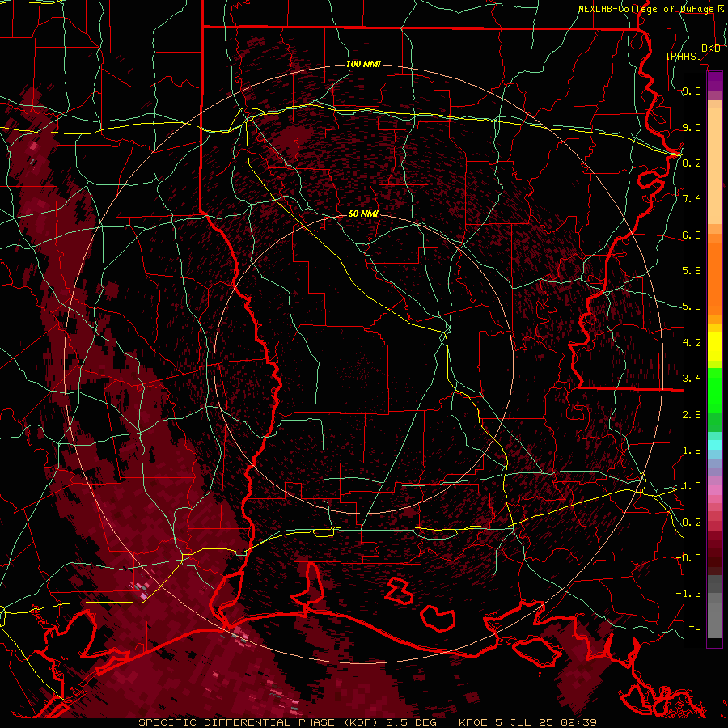Image resolution: width=728 pixels, height=728 pixels.
Task: Click the KDP product caption at bottom
Action: (368, 722)
